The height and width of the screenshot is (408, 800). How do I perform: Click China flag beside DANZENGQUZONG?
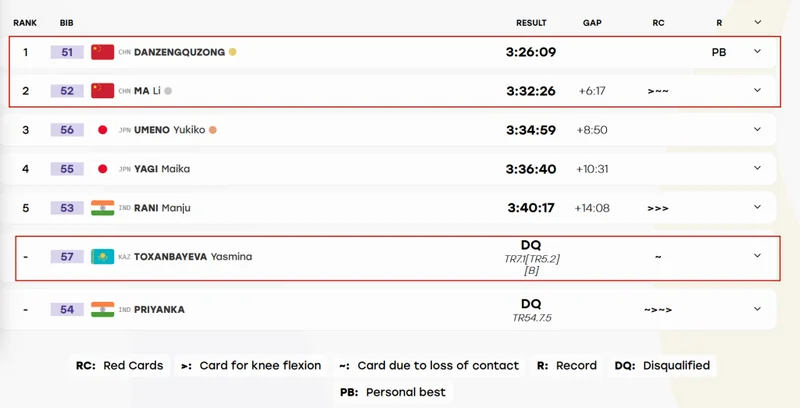point(103,52)
